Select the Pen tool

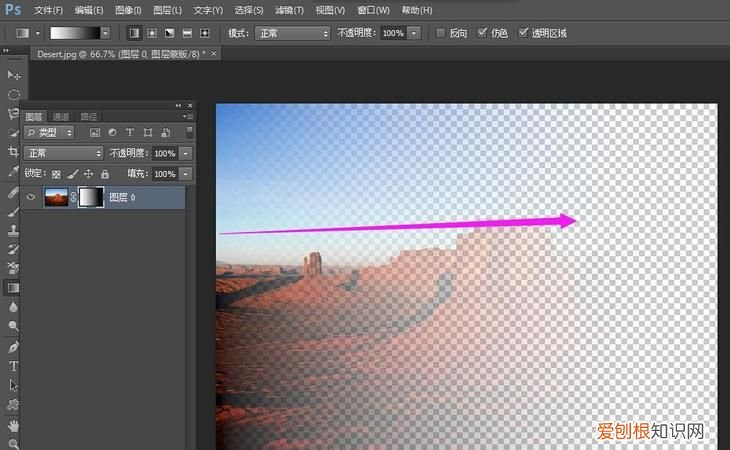[x=13, y=347]
